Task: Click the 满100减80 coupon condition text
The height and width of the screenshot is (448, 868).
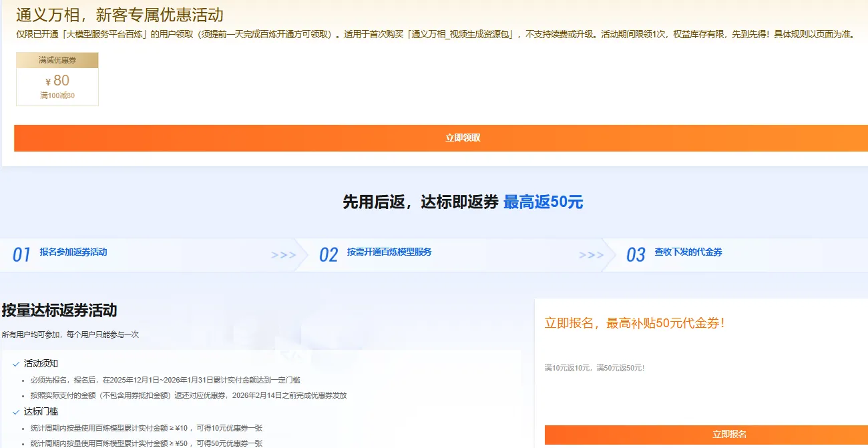Action: click(x=57, y=95)
